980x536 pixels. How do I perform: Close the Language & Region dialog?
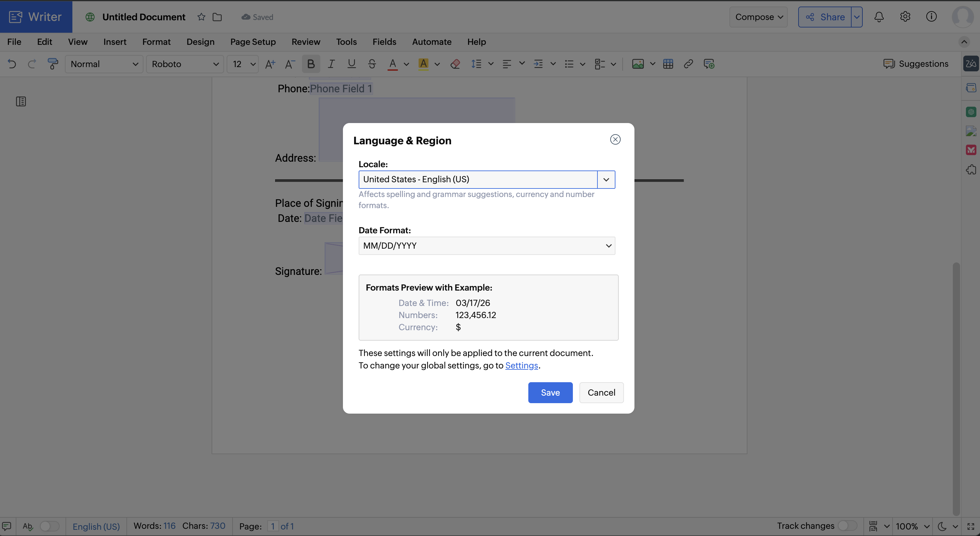615,139
